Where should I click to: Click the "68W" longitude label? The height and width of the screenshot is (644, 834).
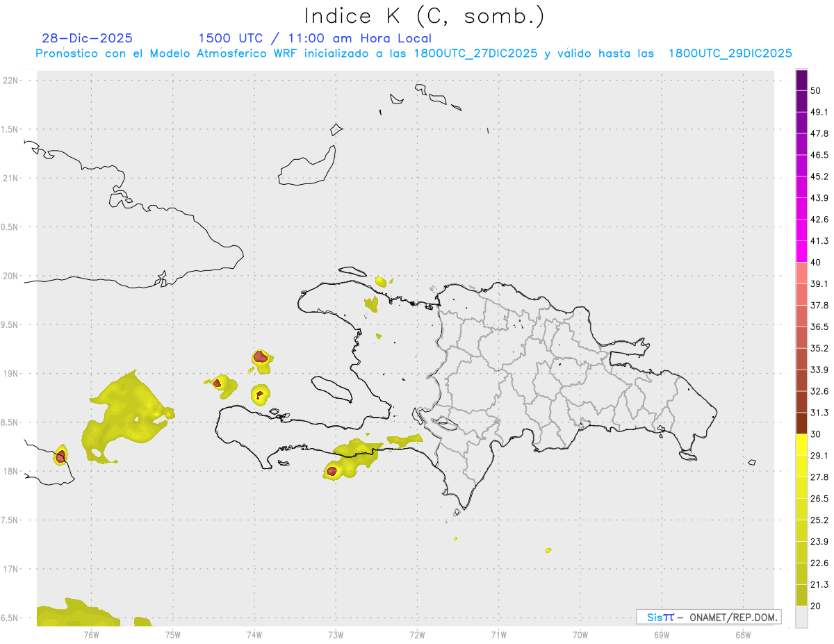[743, 634]
